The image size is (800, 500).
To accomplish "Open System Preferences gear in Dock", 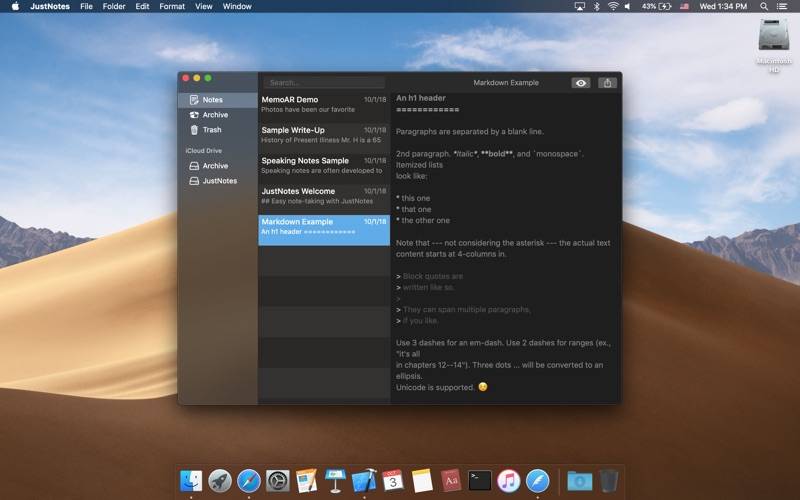I will 278,481.
